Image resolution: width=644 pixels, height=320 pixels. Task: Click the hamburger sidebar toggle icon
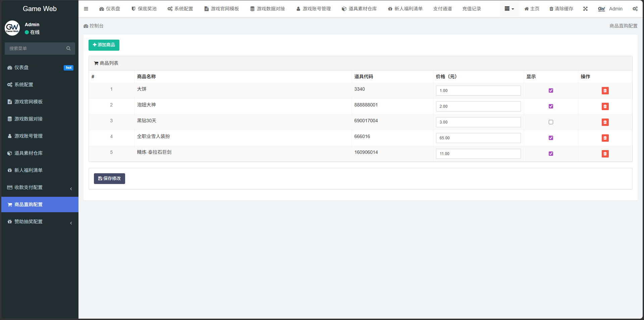coord(86,9)
